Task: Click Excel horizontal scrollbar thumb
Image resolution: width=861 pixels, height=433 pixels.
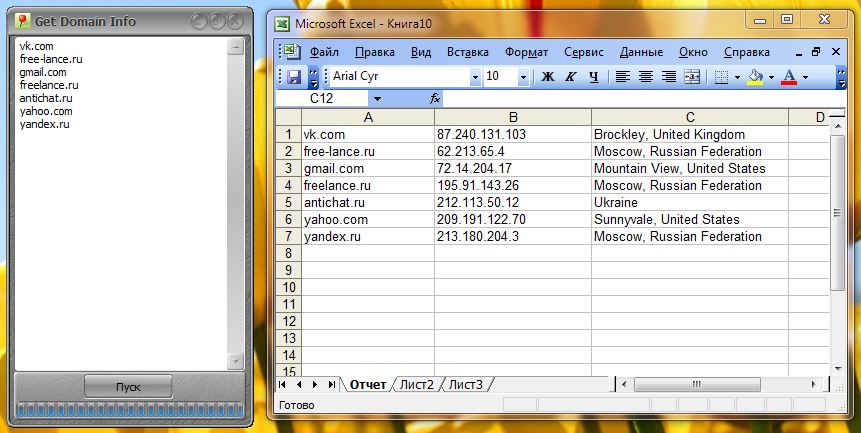Action: [x=697, y=385]
